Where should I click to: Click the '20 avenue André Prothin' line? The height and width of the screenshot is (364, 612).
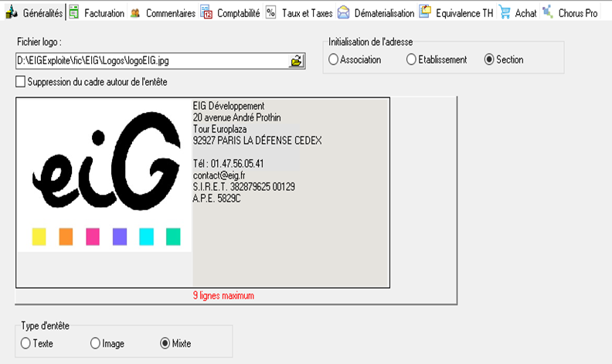point(236,117)
